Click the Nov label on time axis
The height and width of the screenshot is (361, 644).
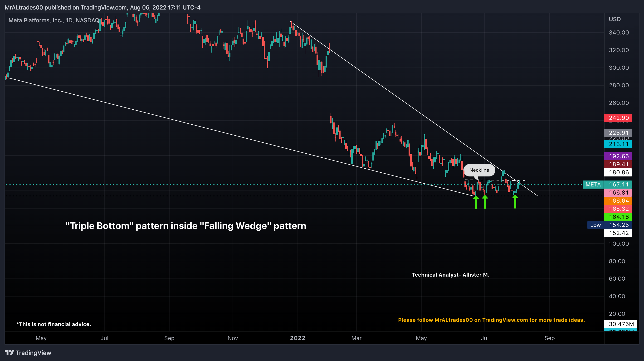(233, 338)
